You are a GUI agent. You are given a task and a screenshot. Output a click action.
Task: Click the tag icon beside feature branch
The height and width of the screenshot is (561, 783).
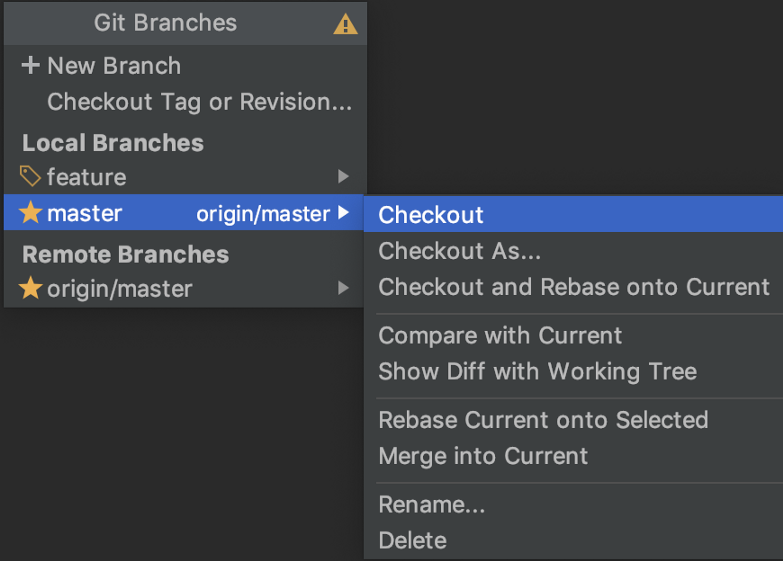click(31, 177)
